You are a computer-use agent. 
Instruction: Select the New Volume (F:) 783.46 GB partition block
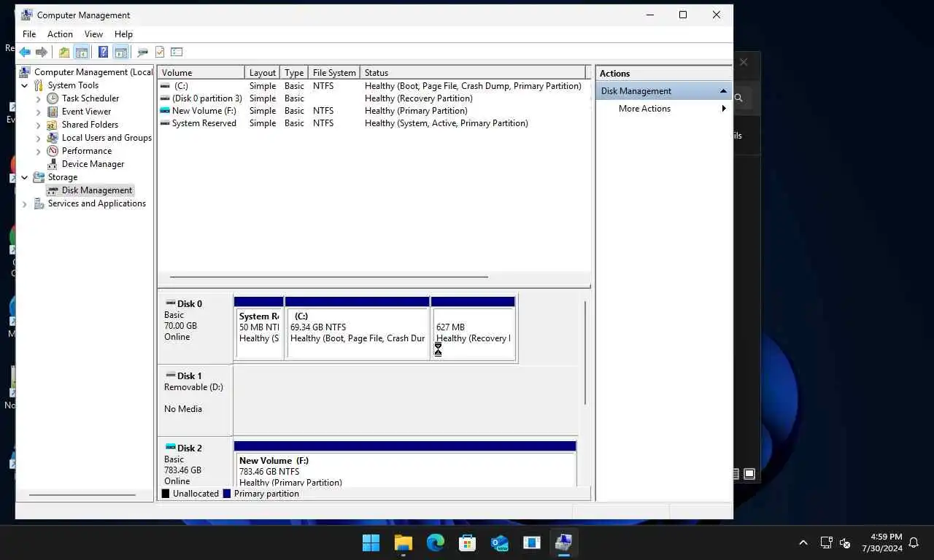(405, 464)
